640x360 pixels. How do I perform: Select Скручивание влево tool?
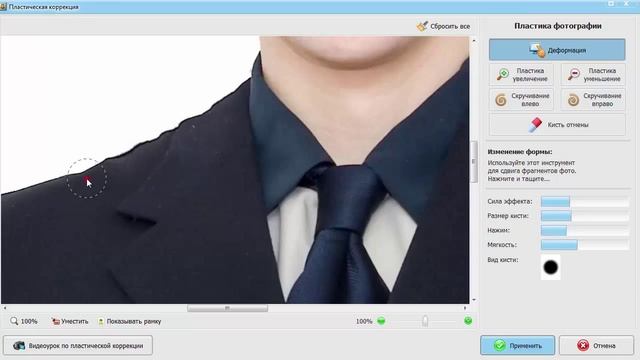pyautogui.click(x=521, y=100)
